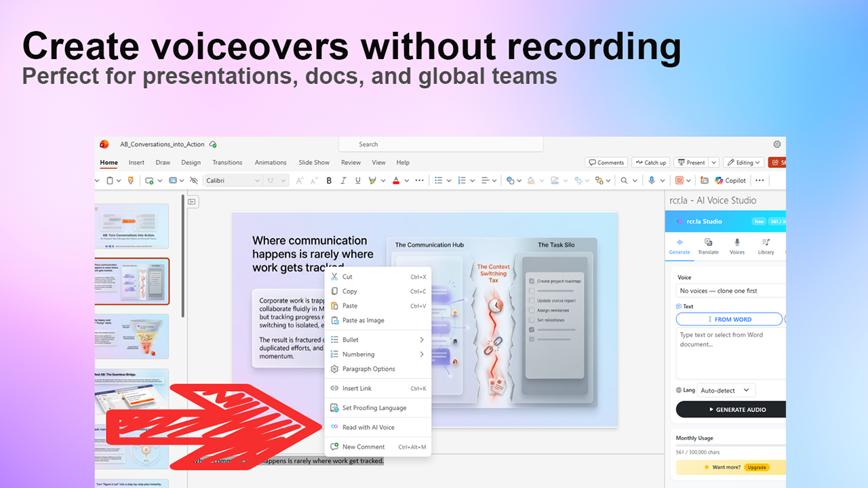Click the Search box in title bar
Viewport: 868px width, 488px height.
pos(441,144)
